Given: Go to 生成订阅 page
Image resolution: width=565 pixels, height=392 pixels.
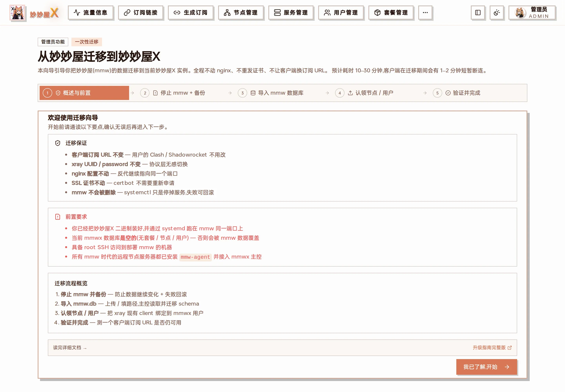Looking at the screenshot, I should 190,13.
